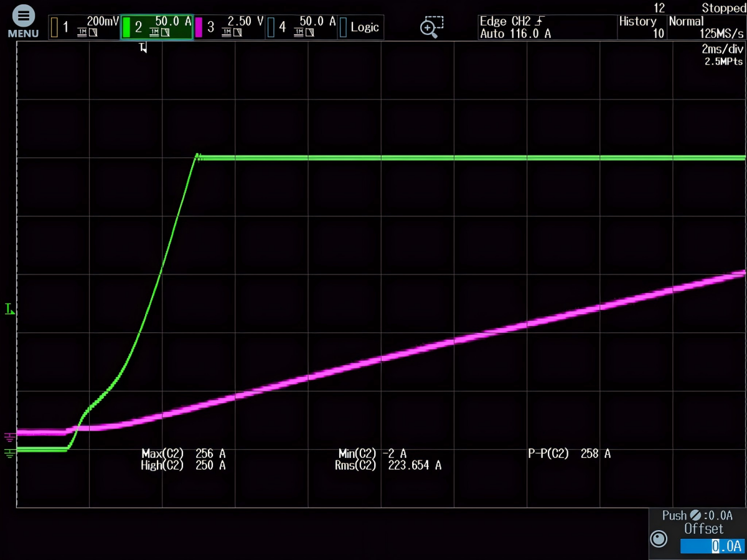Open the History waveform menu
747x560 pixels.
[641, 27]
